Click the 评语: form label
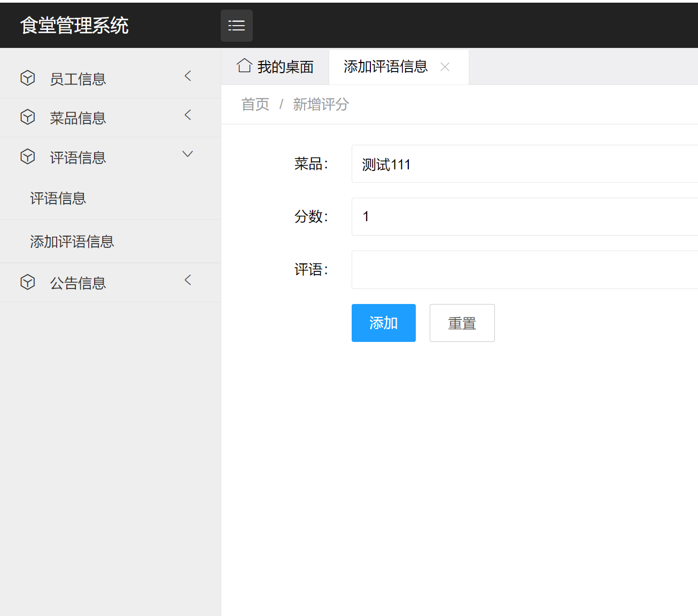Viewport: 698px width, 616px height. click(x=312, y=270)
